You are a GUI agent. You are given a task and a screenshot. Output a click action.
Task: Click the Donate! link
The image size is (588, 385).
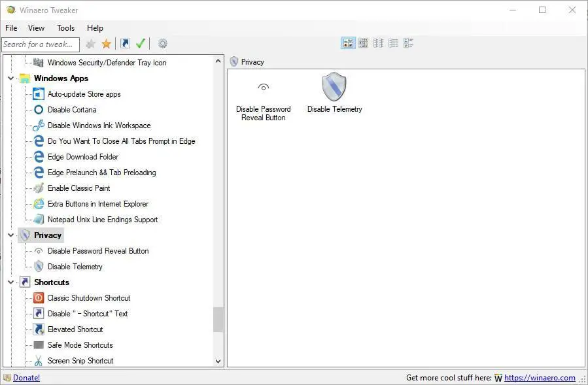tap(26, 378)
